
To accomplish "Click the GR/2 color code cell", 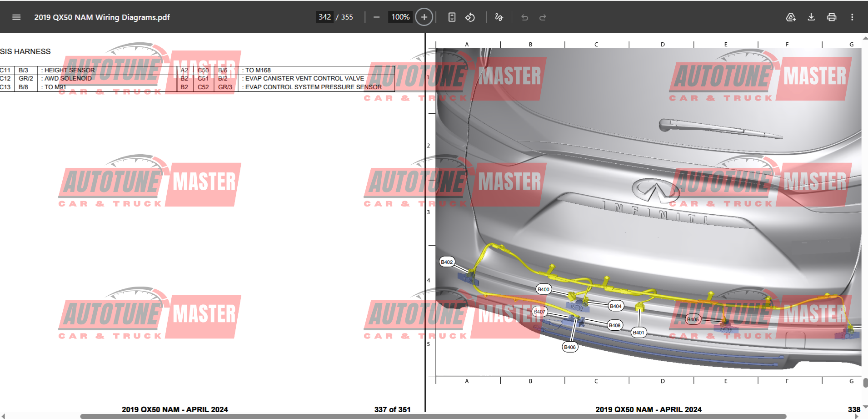I will pos(26,78).
